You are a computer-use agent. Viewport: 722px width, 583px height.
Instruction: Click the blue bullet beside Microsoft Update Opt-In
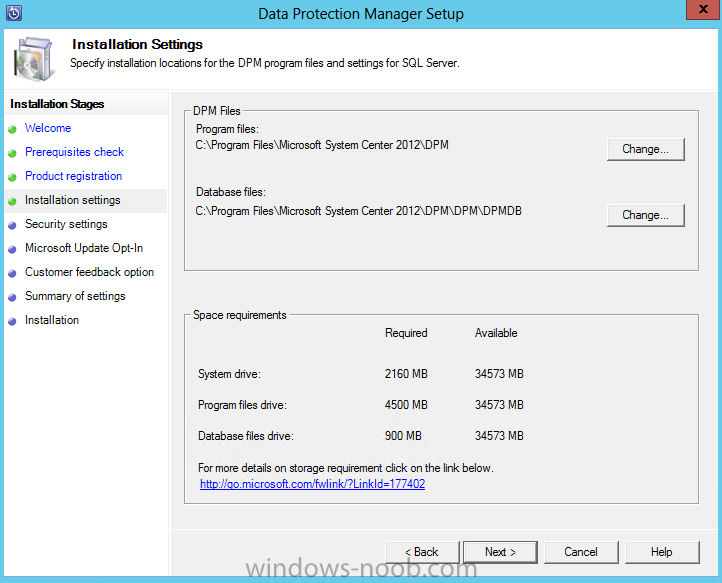point(12,249)
